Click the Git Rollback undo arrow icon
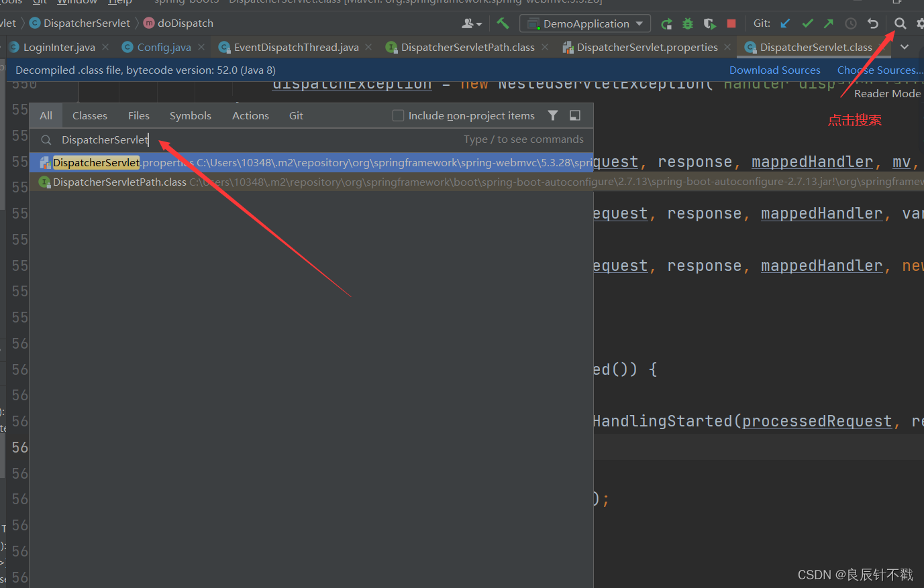The height and width of the screenshot is (588, 924). click(x=873, y=23)
